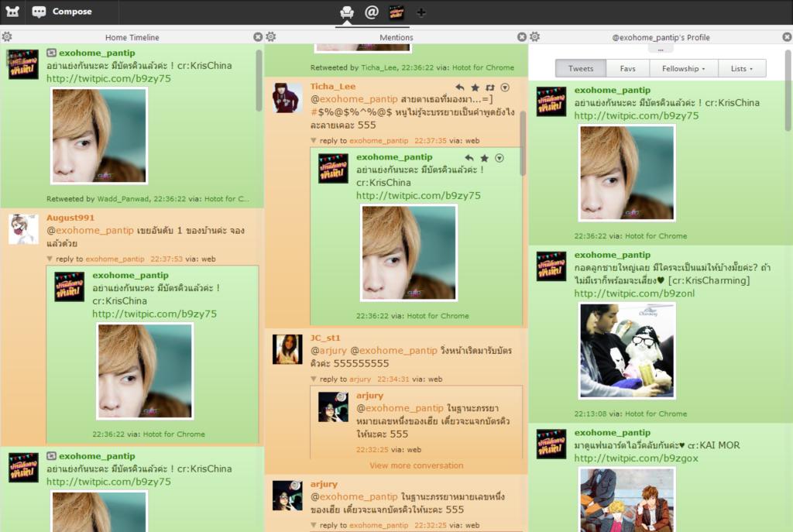The height and width of the screenshot is (532, 793).
Task: Add a new column with plus icon
Action: coord(421,12)
